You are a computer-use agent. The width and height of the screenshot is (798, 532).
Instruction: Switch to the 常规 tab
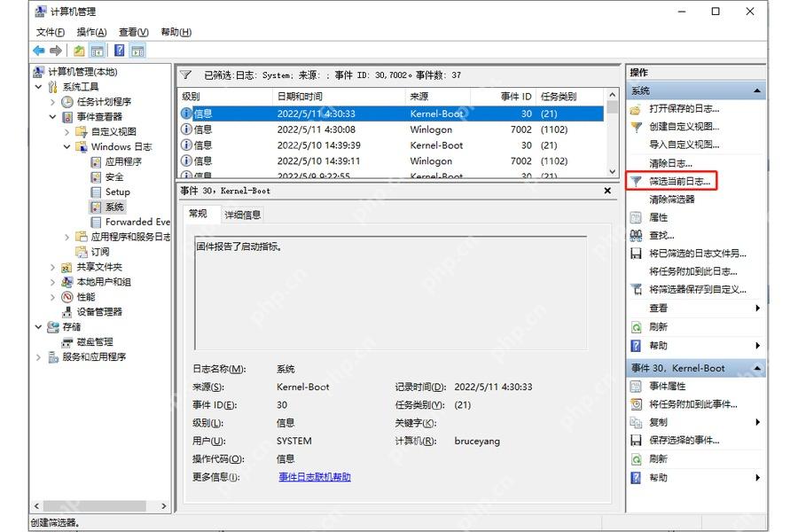pyautogui.click(x=198, y=214)
